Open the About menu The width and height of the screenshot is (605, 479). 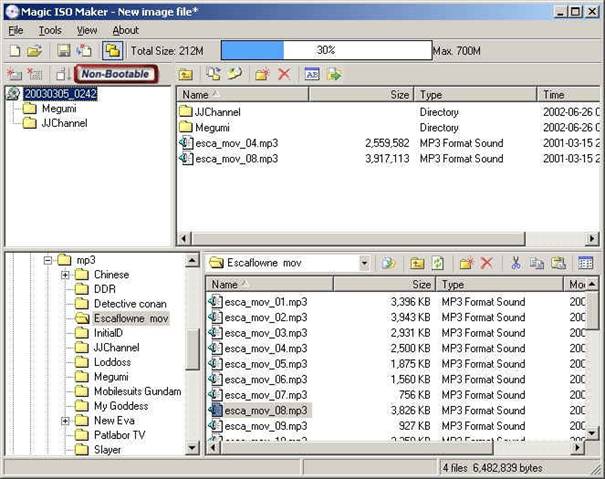tap(125, 30)
